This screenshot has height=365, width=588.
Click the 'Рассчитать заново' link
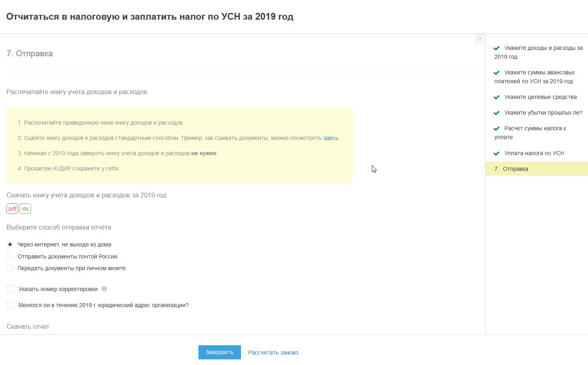tap(273, 353)
